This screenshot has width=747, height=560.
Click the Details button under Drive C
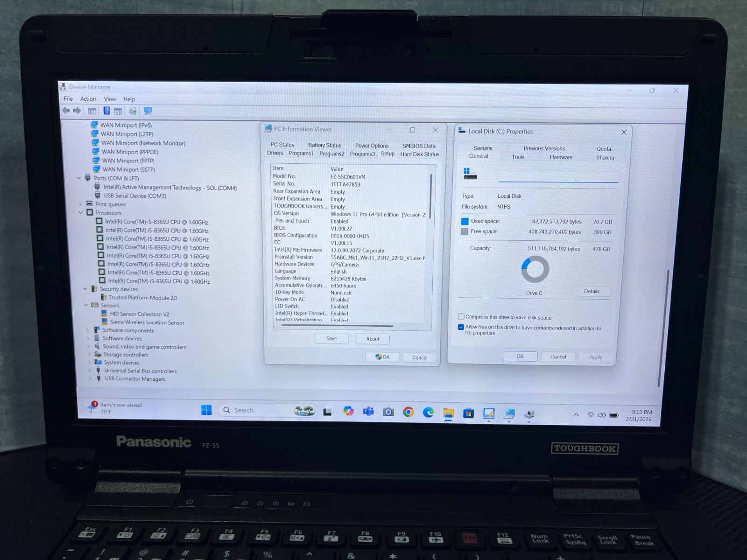(x=592, y=291)
